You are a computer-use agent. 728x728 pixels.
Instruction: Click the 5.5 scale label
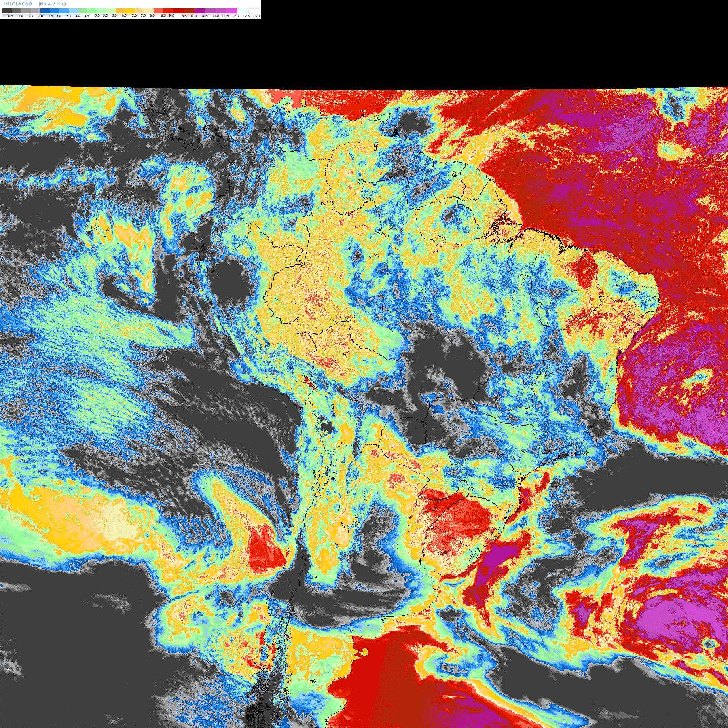coord(105,15)
